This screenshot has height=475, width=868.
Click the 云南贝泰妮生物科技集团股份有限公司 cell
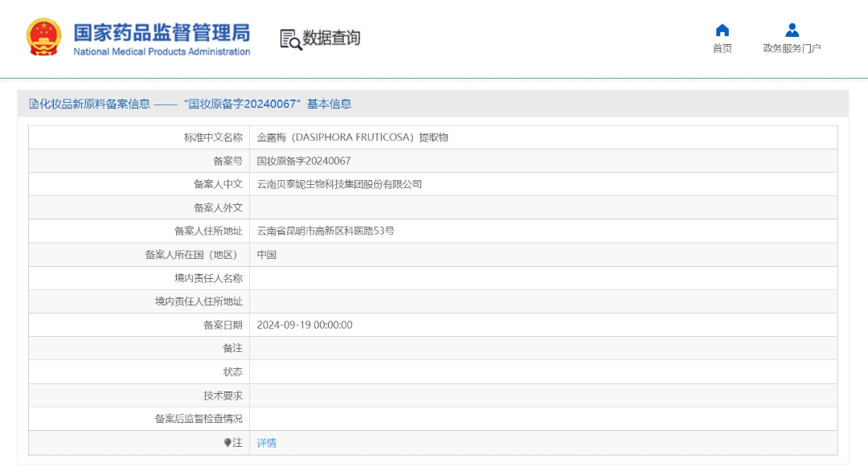point(339,184)
